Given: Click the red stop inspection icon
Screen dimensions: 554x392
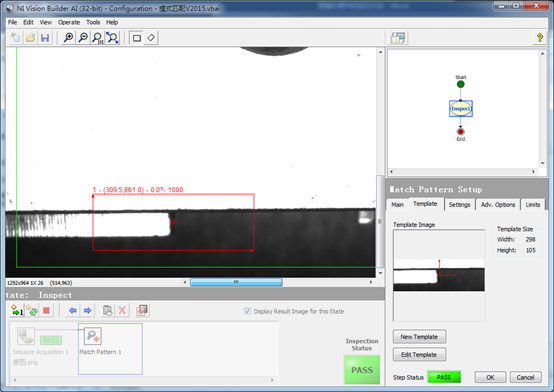Looking at the screenshot, I should click(46, 311).
